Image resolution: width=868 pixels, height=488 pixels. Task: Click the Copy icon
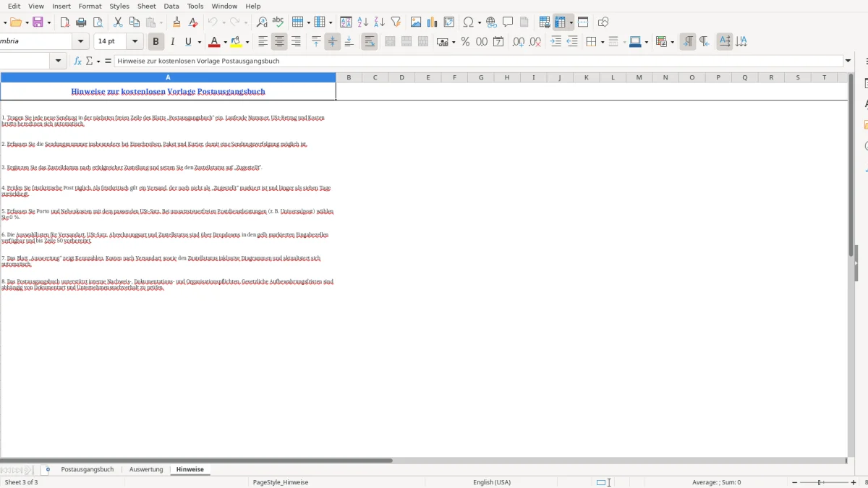pos(135,22)
